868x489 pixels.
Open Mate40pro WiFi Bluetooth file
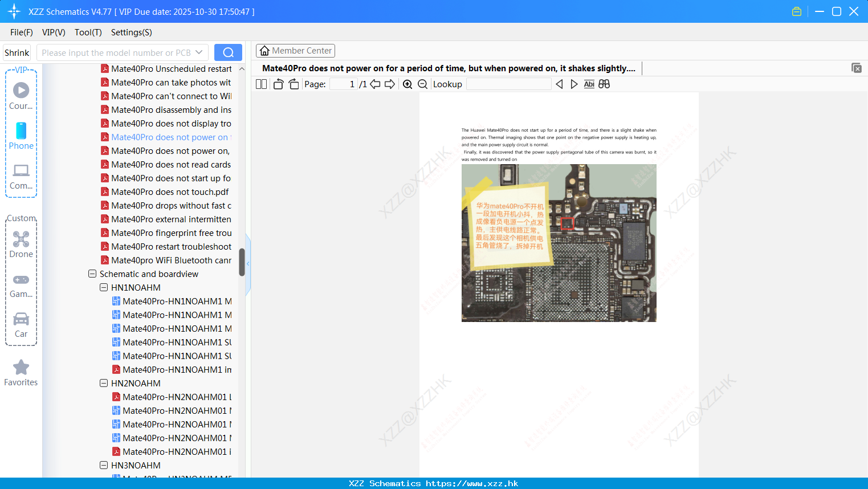[166, 260]
